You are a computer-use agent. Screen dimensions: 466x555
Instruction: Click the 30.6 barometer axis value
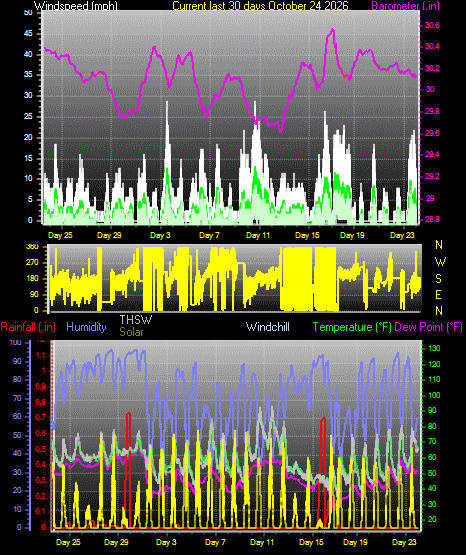tap(432, 25)
